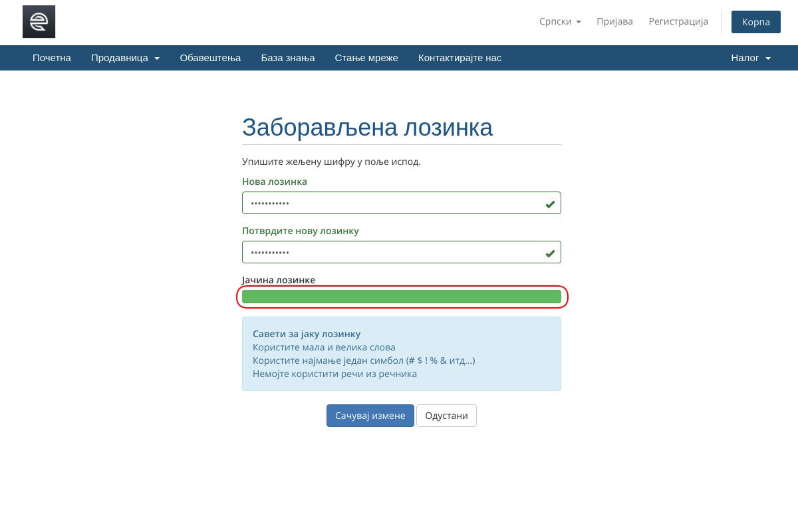The width and height of the screenshot is (798, 532).
Task: Open Контактирајте нас page
Action: point(460,58)
